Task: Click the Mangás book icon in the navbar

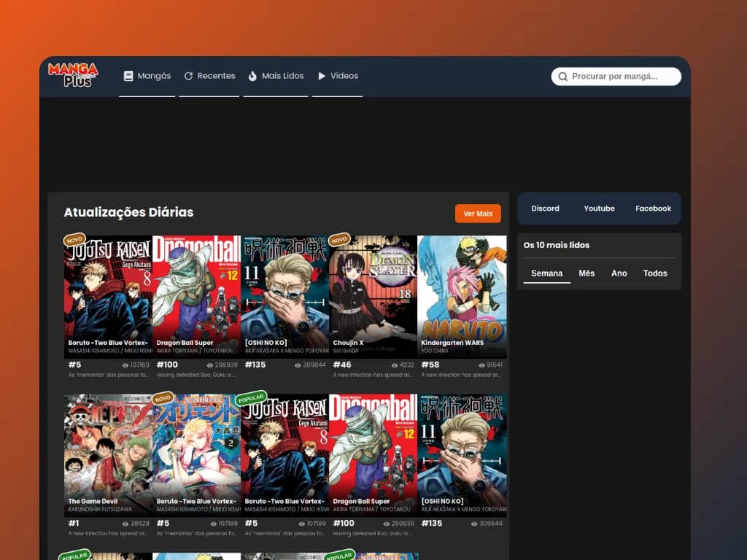Action: pyautogui.click(x=127, y=75)
